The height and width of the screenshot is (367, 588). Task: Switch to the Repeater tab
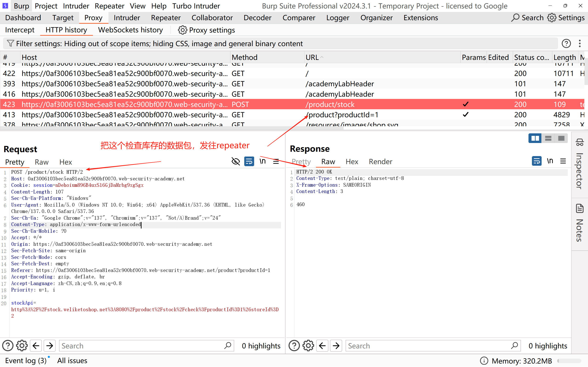pyautogui.click(x=166, y=18)
